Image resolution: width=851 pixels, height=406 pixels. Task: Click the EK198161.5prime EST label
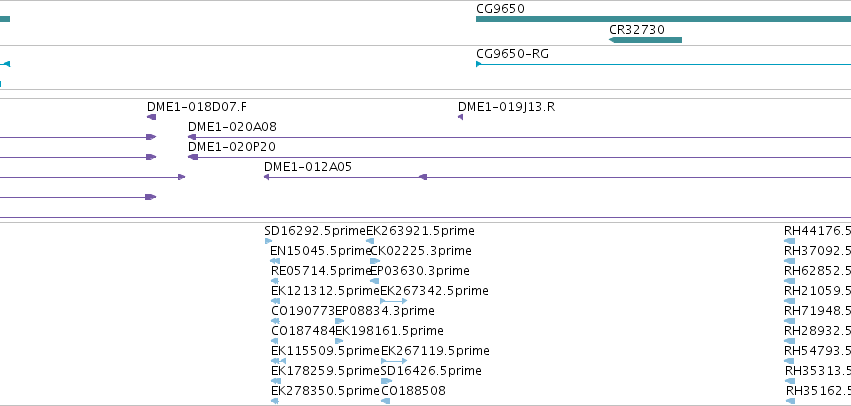(389, 331)
